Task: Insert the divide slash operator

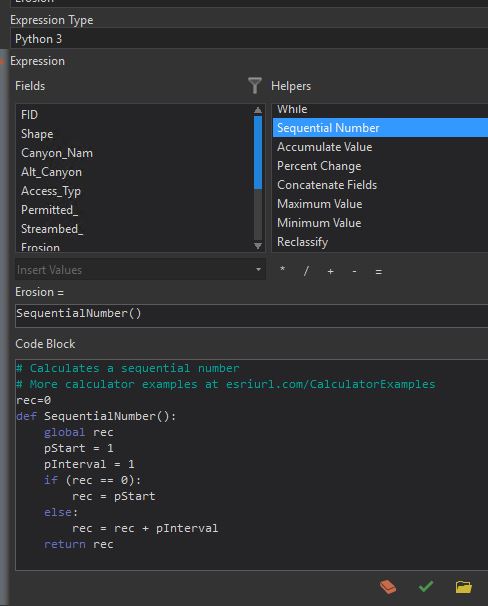Action: tap(306, 271)
